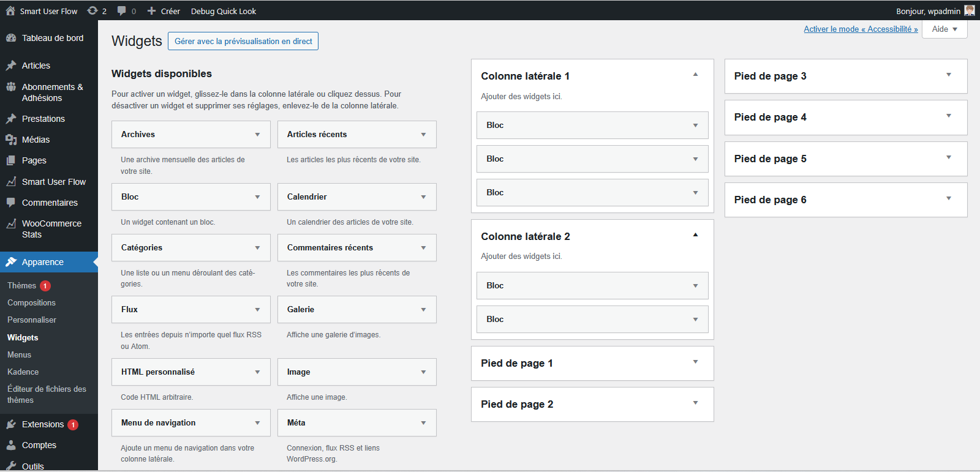Click the Tableau de bord dashboard icon
Image resolution: width=980 pixels, height=472 pixels.
point(11,38)
